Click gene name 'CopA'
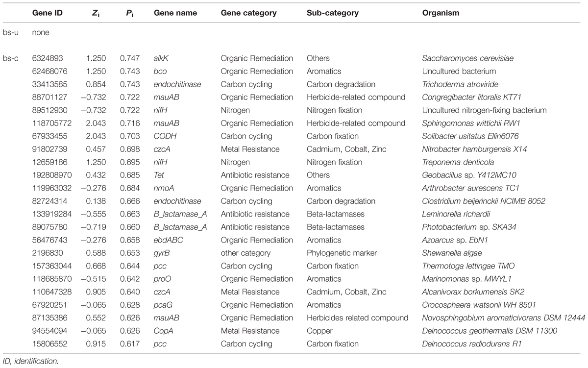This screenshot has height=368, width=588. click(163, 331)
